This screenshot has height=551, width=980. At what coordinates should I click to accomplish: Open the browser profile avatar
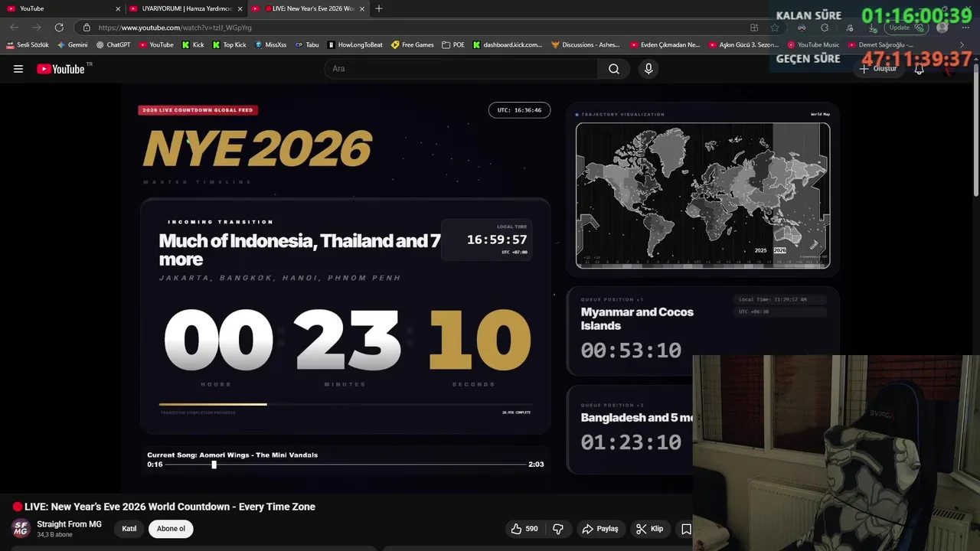tap(942, 28)
